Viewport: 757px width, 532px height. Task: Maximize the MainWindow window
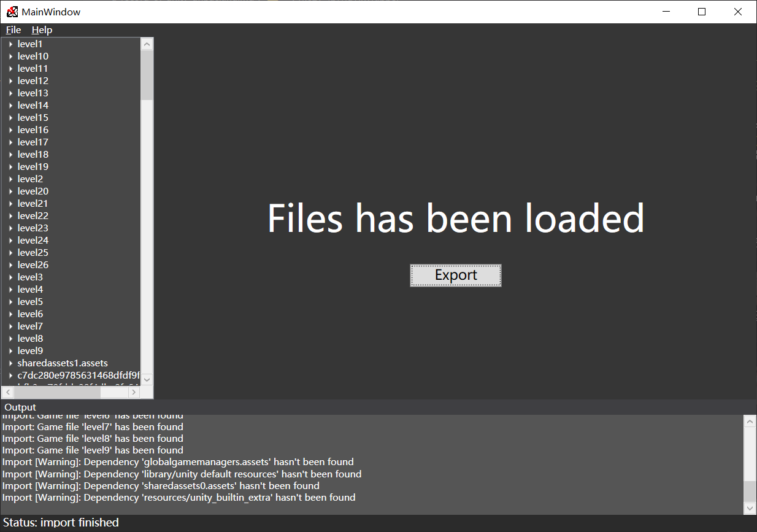[702, 12]
